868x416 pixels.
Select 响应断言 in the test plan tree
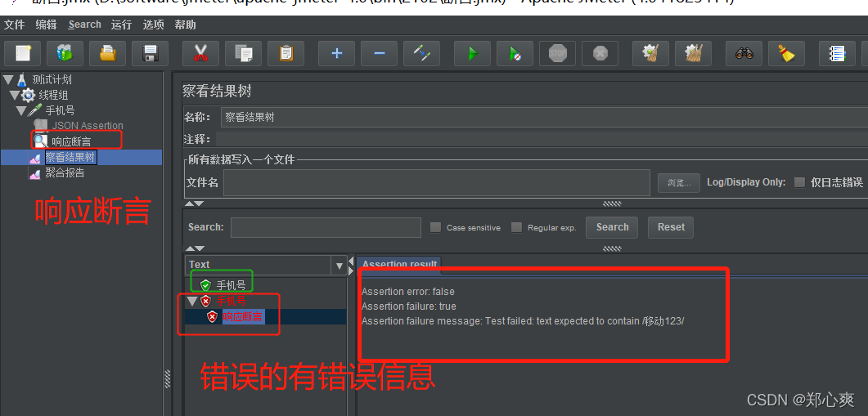(x=71, y=142)
